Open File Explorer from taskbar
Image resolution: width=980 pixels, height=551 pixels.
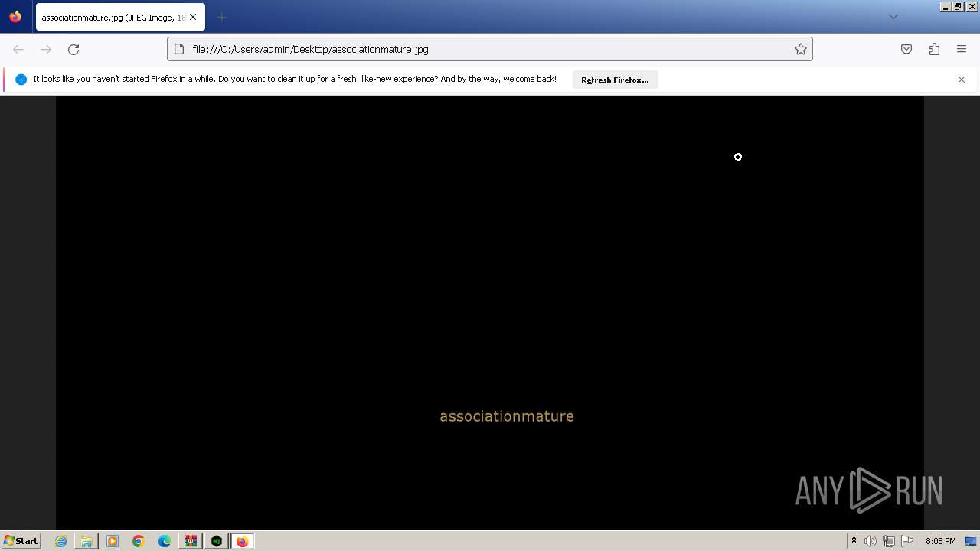pyautogui.click(x=87, y=541)
